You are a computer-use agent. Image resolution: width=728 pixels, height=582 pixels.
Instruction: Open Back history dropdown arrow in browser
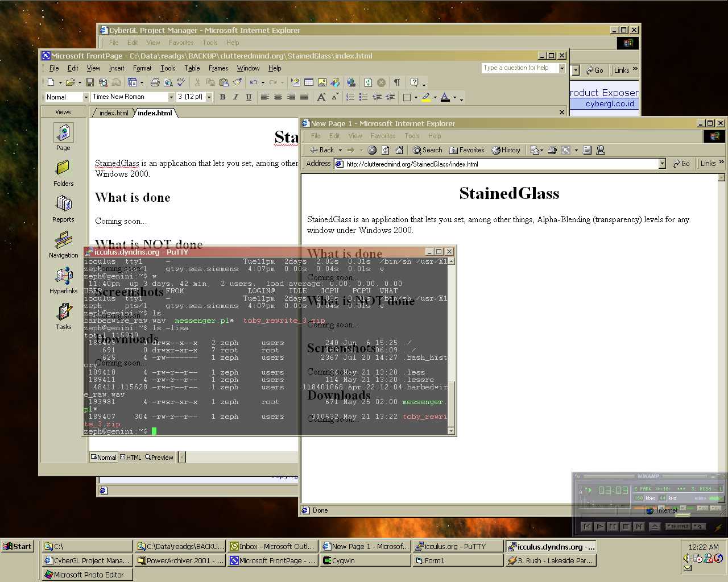point(340,150)
